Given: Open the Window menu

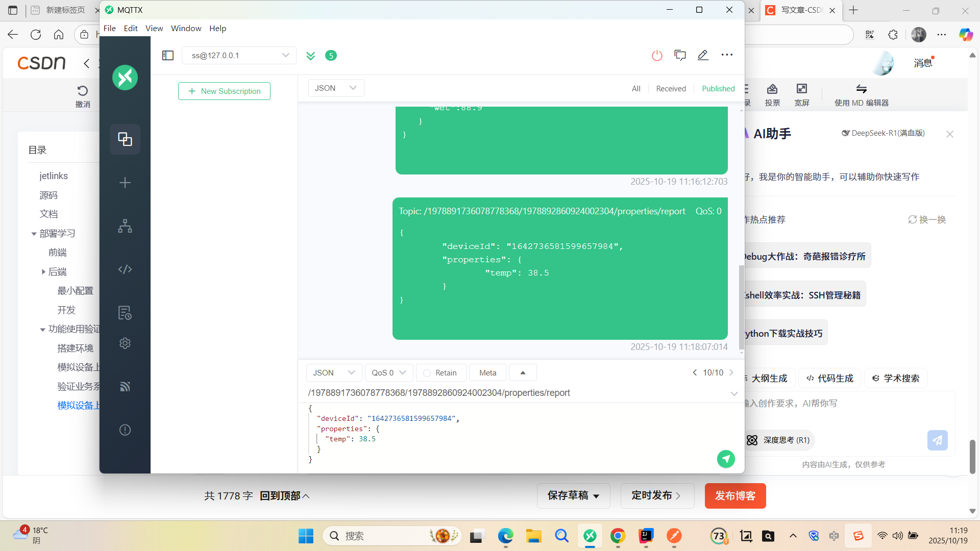Looking at the screenshot, I should 186,29.
